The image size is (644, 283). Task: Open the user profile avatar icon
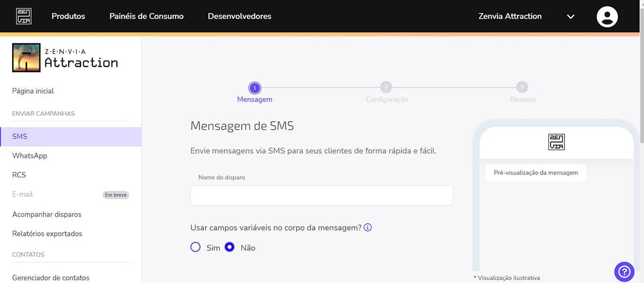[x=607, y=16]
